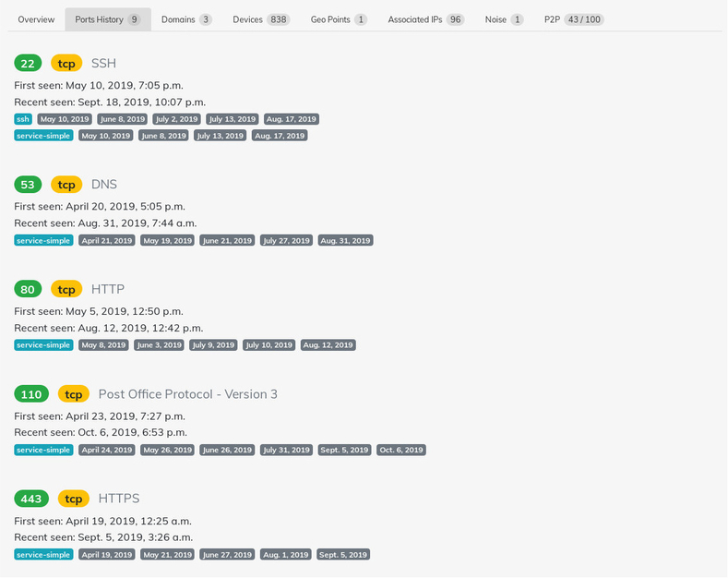Select Aug. 1, 2019 date under HTTPS
Image resolution: width=728 pixels, height=578 pixels.
click(x=285, y=555)
